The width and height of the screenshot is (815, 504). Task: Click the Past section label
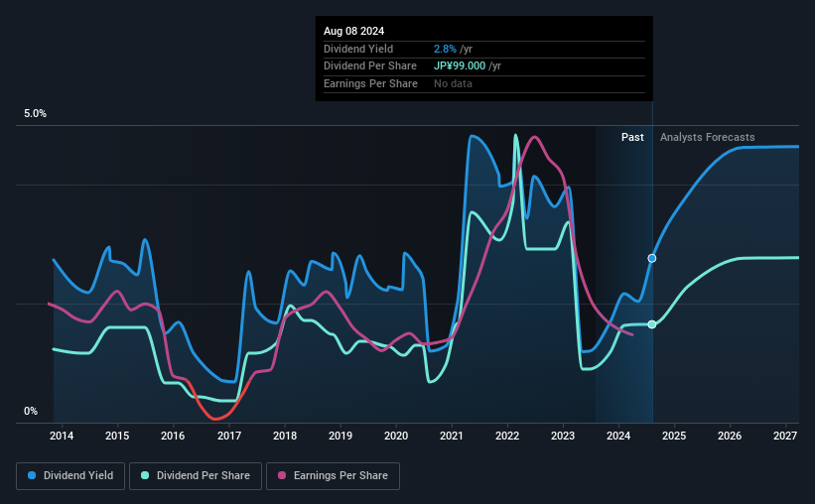coord(632,137)
